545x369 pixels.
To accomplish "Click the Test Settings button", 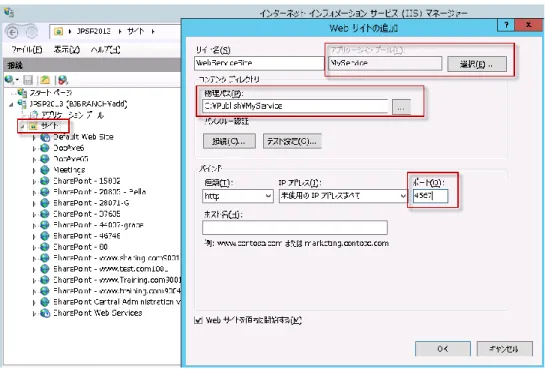I will [x=292, y=141].
